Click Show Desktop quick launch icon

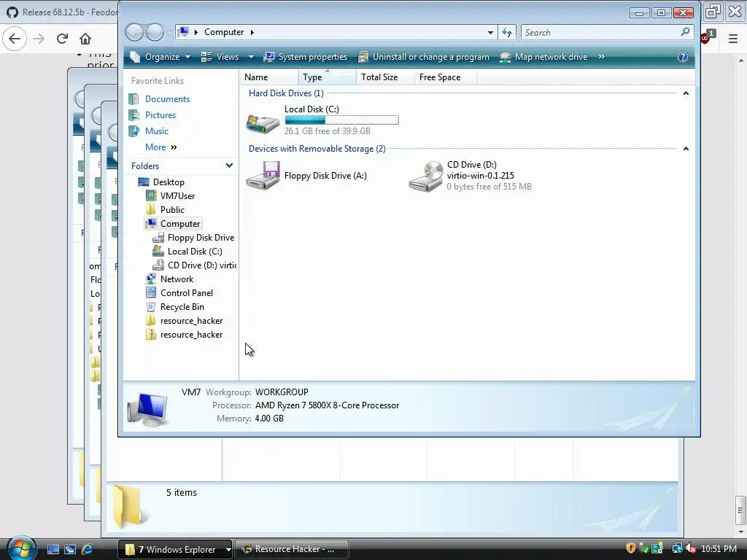[x=53, y=550]
